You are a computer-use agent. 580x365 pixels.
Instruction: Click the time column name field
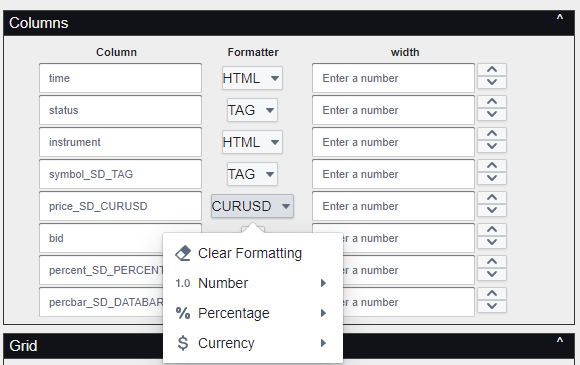(x=120, y=78)
